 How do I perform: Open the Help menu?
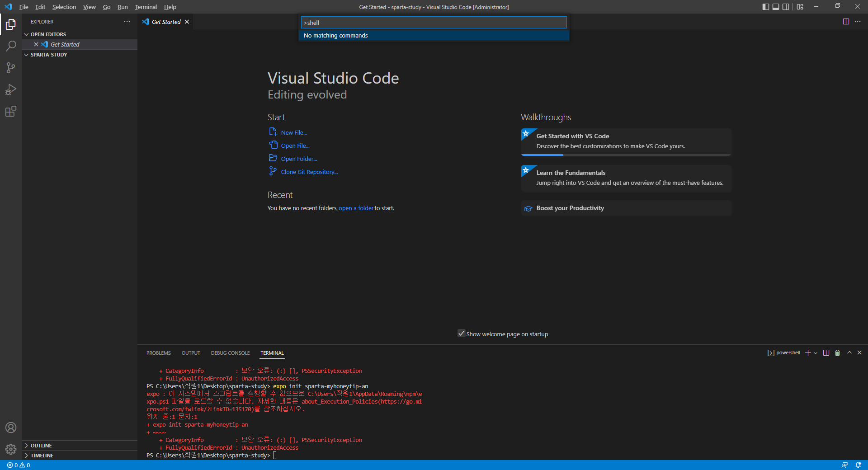(170, 7)
